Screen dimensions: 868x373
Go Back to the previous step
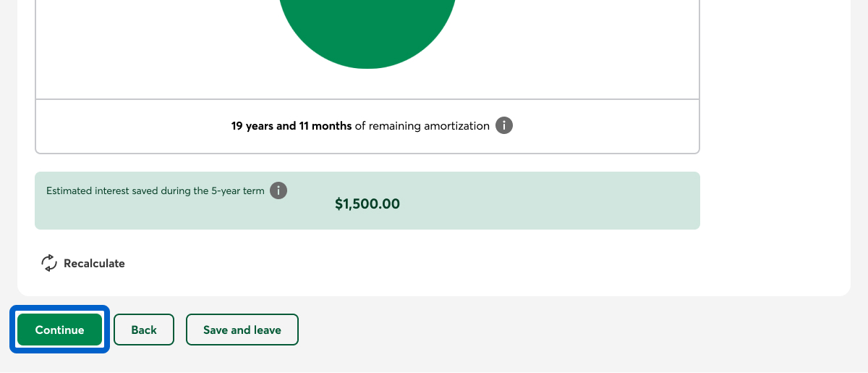[144, 330]
